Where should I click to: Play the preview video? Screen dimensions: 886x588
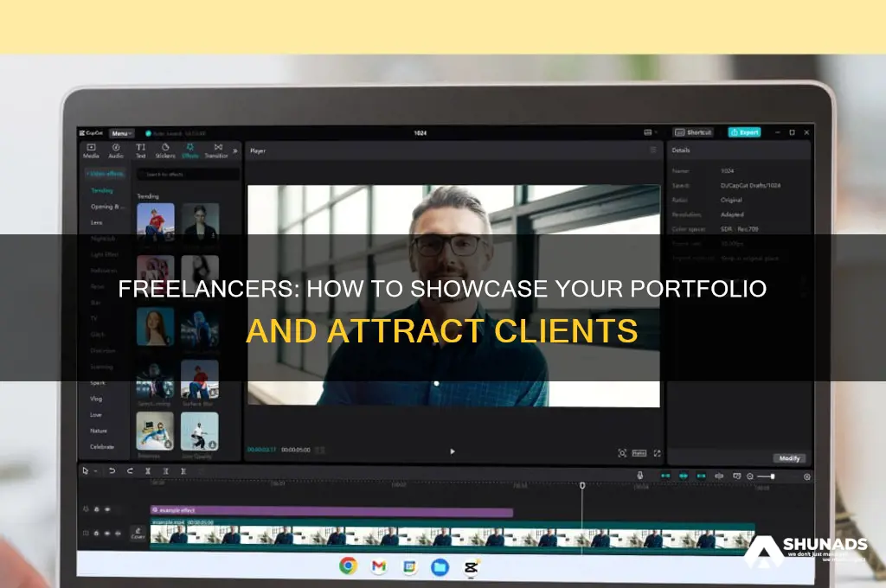452,451
